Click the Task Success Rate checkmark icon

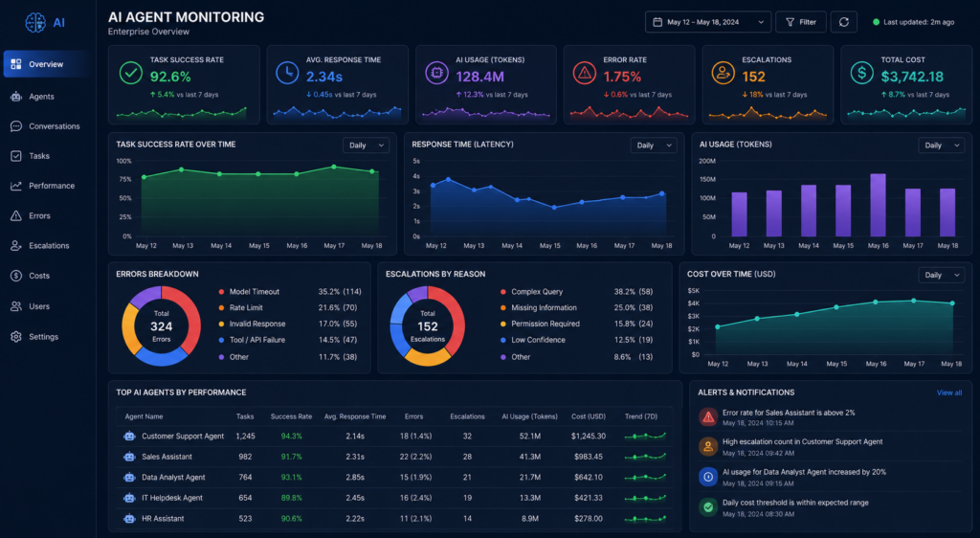(x=130, y=73)
